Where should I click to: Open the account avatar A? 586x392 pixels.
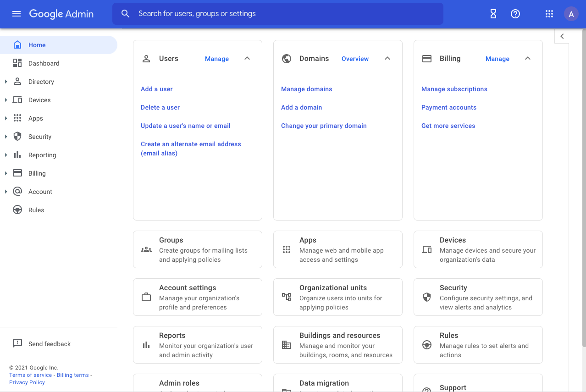[x=571, y=14]
